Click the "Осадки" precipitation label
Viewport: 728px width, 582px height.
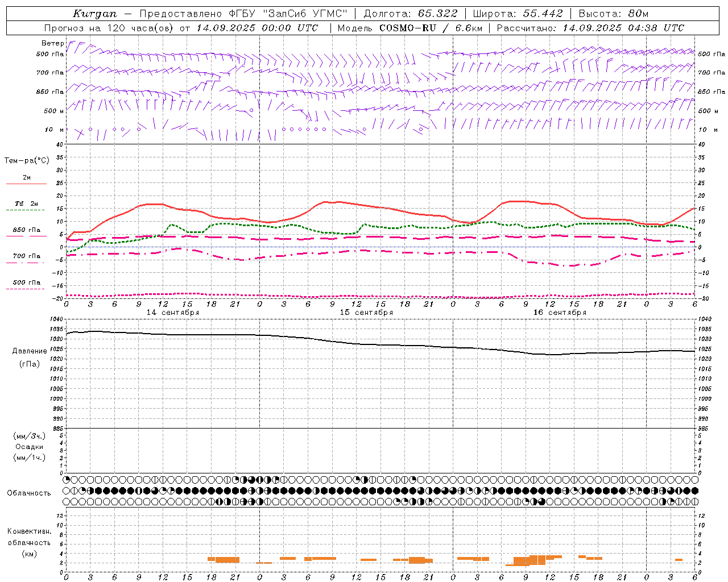[x=30, y=447]
